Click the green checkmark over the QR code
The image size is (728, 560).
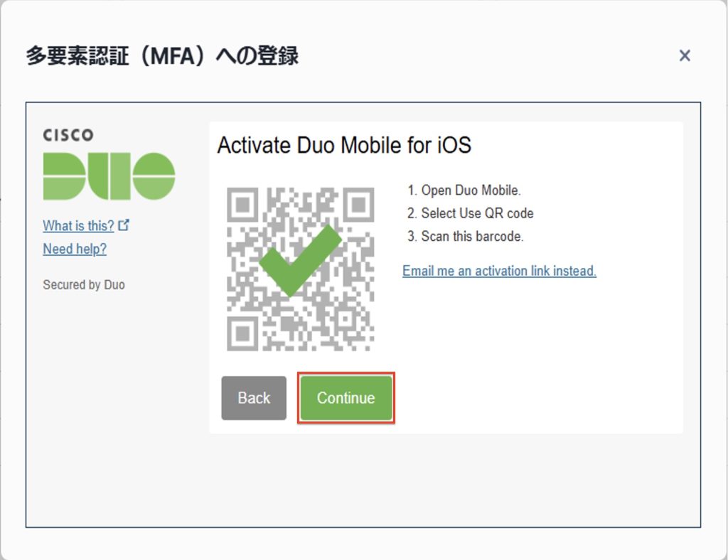pos(300,261)
